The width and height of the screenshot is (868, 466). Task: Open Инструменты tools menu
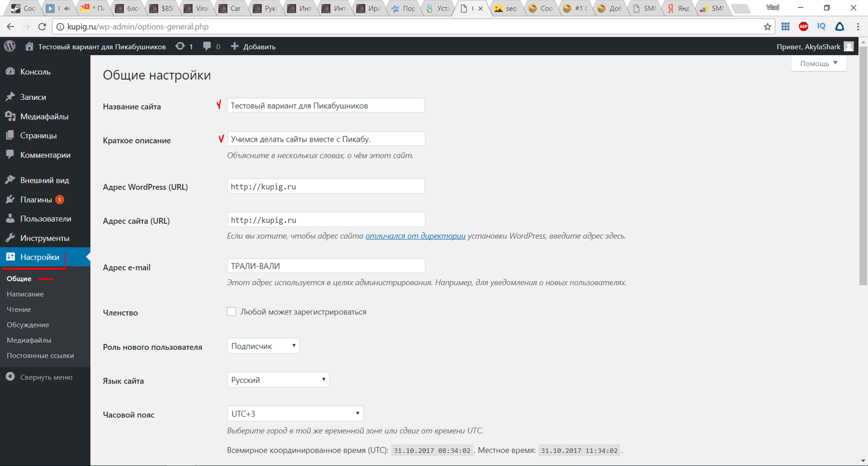click(x=45, y=238)
